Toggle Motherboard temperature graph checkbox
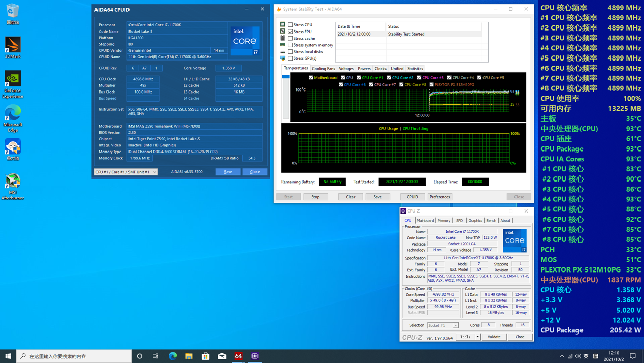 pos(311,78)
